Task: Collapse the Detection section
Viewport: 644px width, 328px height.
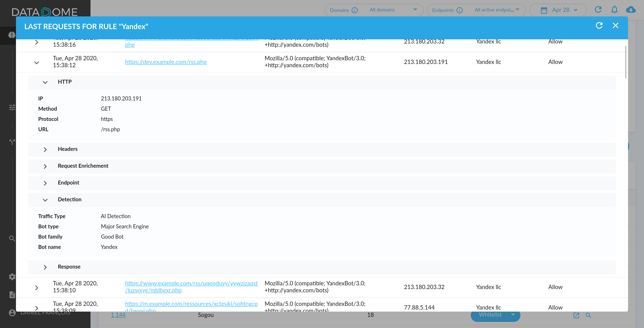Action: tap(45, 200)
